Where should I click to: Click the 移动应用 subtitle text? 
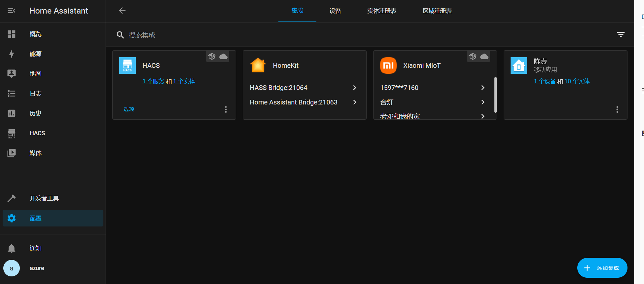(545, 70)
